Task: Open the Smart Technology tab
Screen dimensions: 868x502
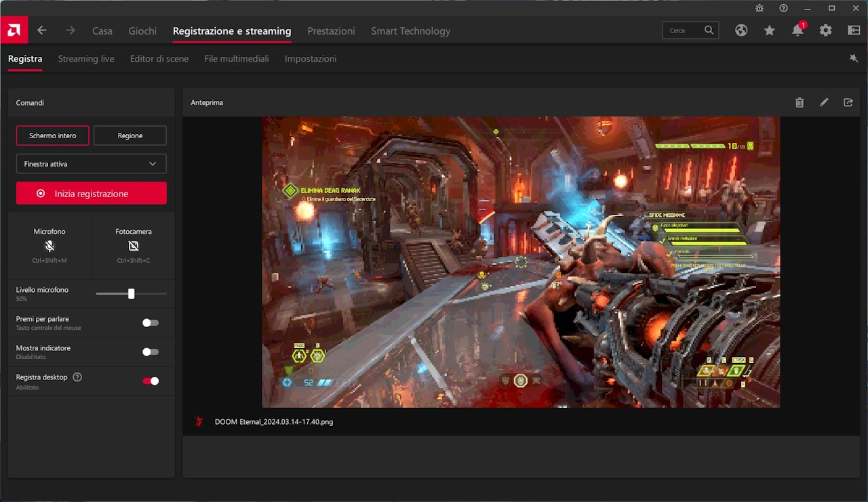Action: 410,31
